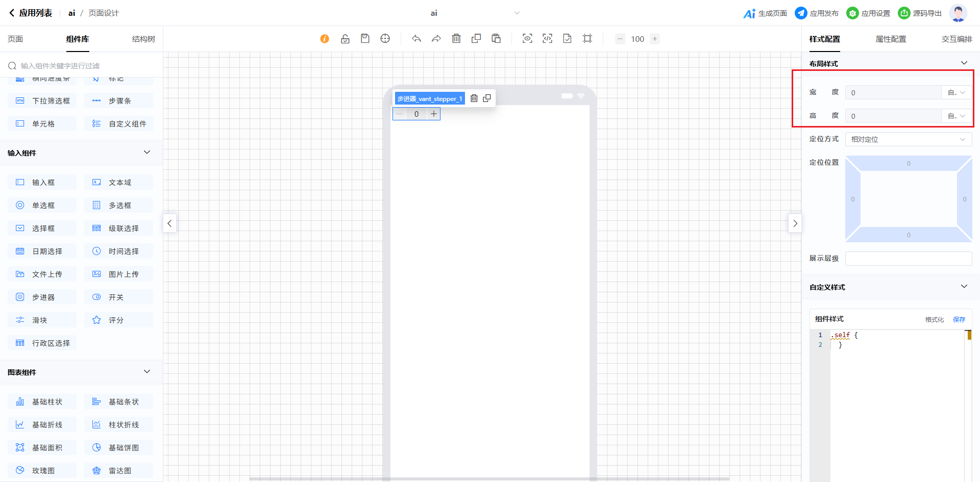Collapse the 输入组件 section
The image size is (980, 482).
147,153
